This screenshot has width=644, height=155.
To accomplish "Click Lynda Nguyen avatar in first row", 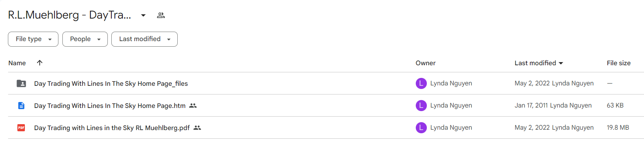I will click(421, 83).
